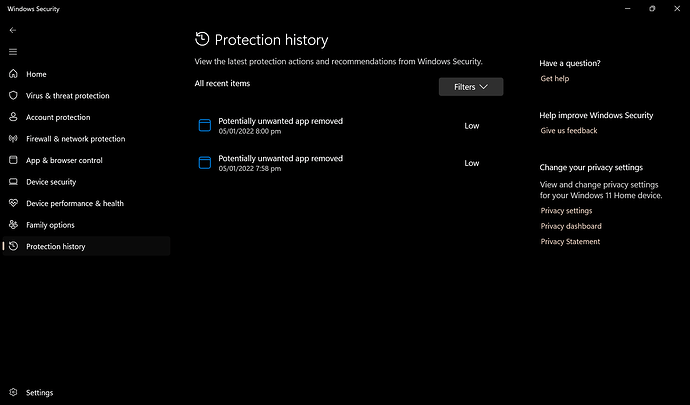690x405 pixels.
Task: Click the Family options people icon
Action: coord(13,225)
